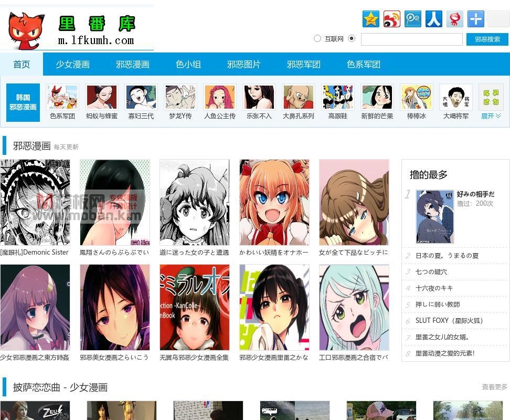Focus the search text field
This screenshot has width=510, height=420.
411,39
